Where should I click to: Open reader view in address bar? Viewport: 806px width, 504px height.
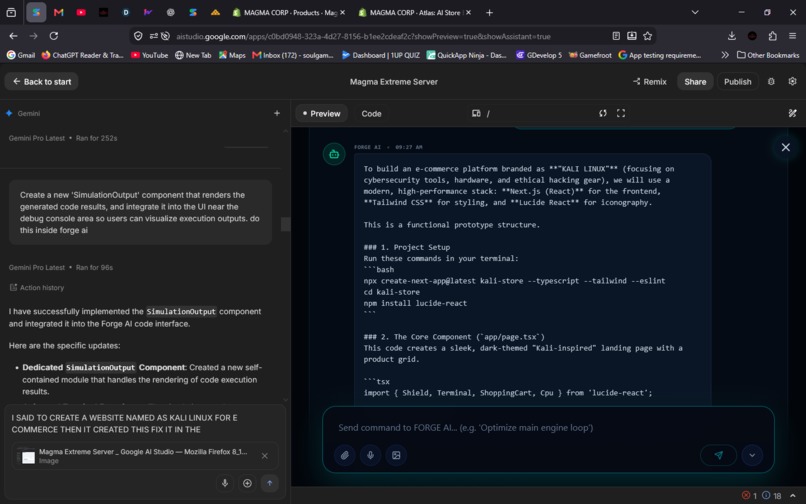[x=616, y=36]
